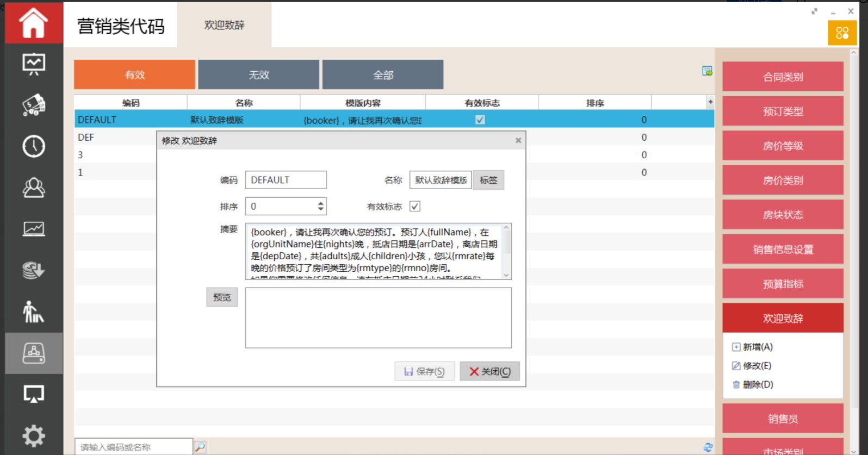The image size is (868, 455).
Task: Click the magnifier search icon beside search box
Action: click(x=200, y=447)
